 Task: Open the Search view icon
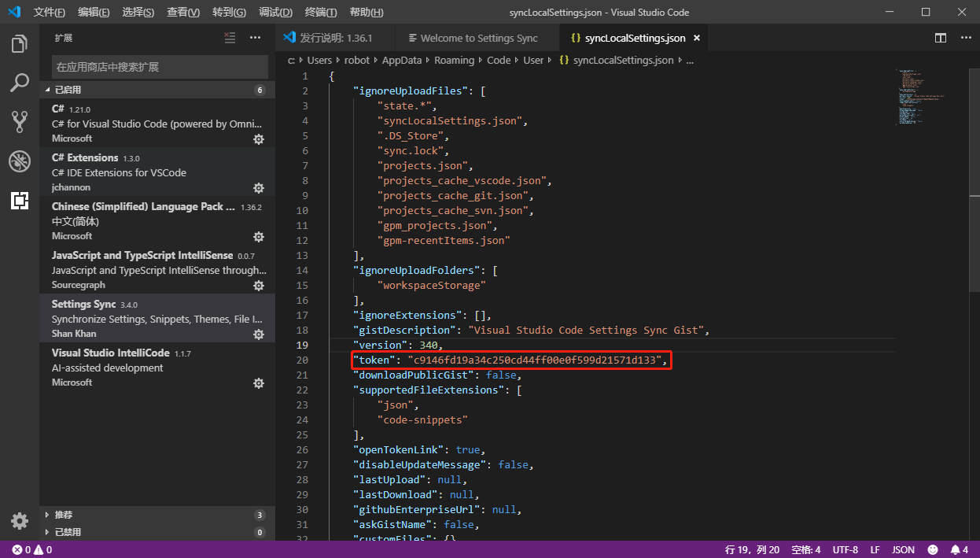pyautogui.click(x=20, y=83)
